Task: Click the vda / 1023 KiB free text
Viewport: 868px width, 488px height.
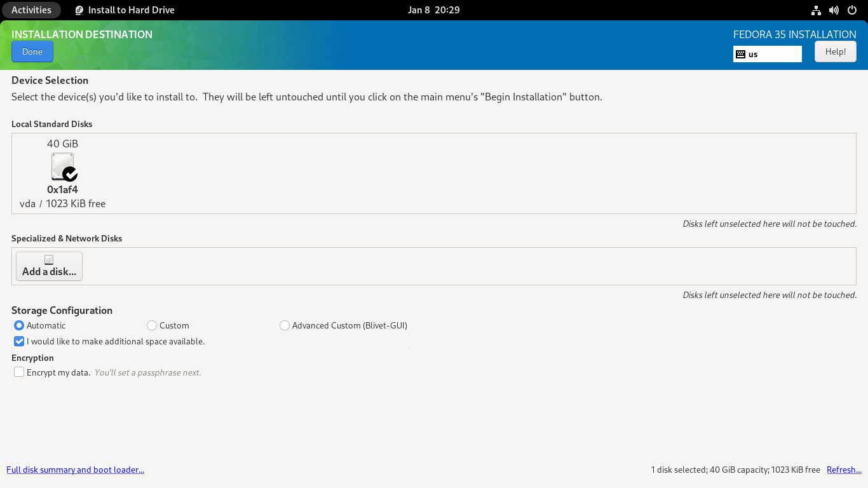Action: pyautogui.click(x=62, y=204)
